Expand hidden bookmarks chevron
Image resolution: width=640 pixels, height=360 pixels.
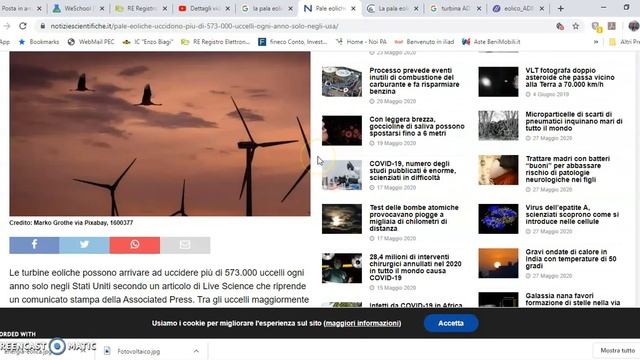coord(596,42)
